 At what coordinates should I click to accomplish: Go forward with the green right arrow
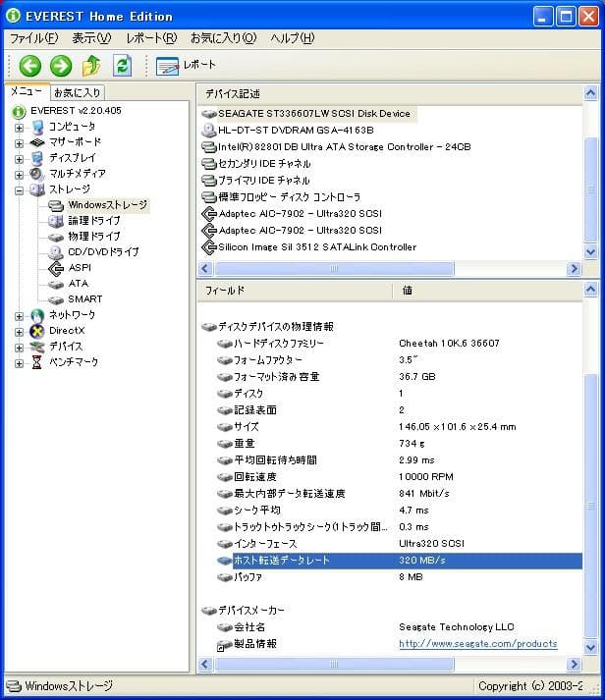point(61,66)
